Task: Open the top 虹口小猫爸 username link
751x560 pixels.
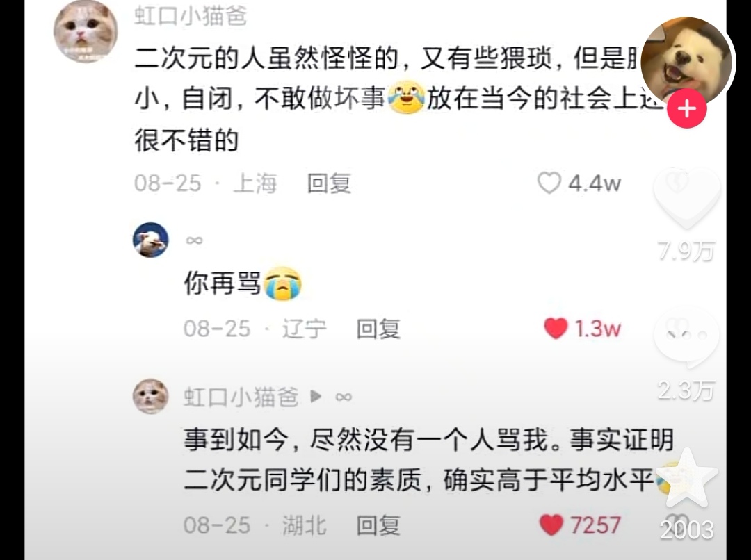Action: (x=190, y=16)
